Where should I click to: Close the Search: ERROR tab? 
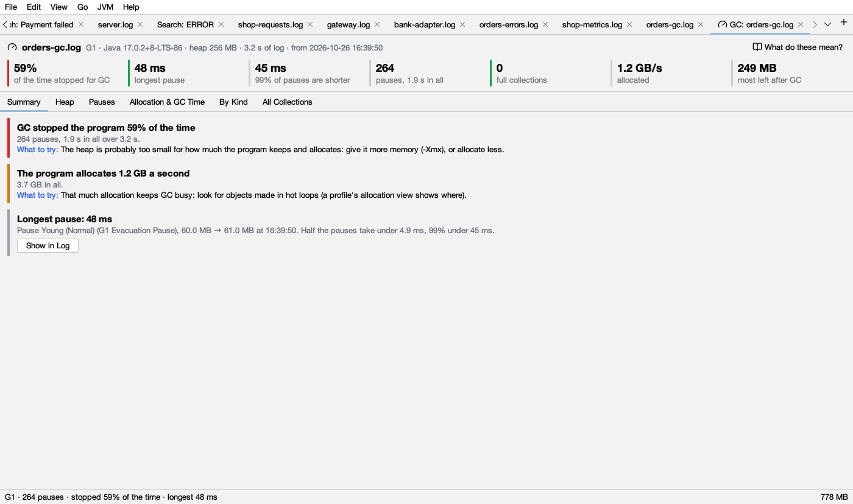click(x=221, y=24)
